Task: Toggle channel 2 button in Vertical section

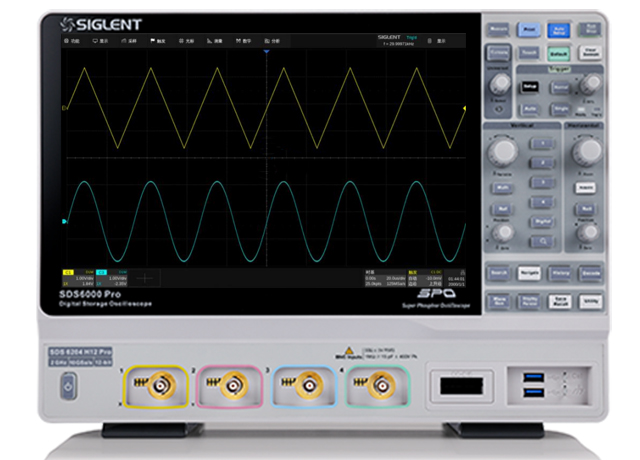Action: pyautogui.click(x=542, y=163)
